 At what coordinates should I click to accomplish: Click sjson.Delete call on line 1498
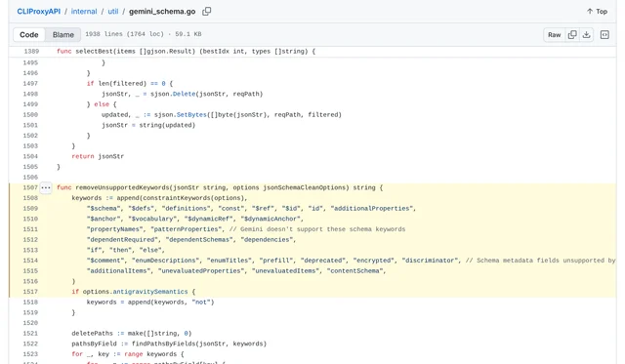(173, 94)
